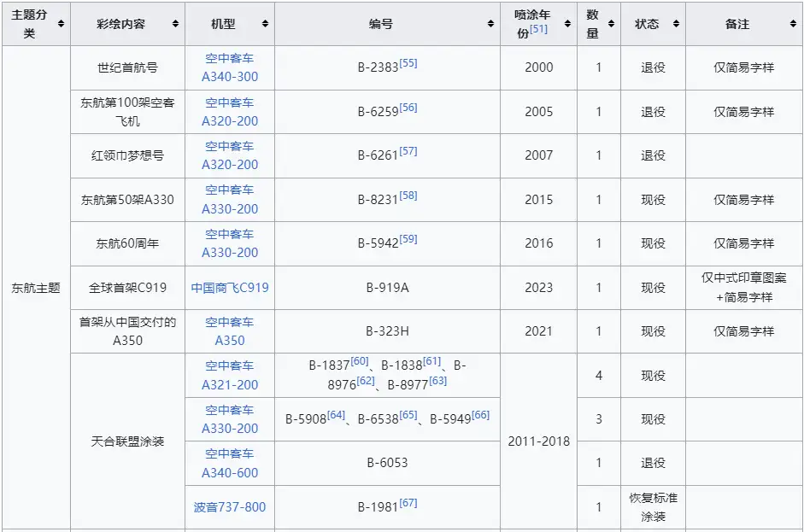Open citation [60] next to B-1837

(360, 361)
